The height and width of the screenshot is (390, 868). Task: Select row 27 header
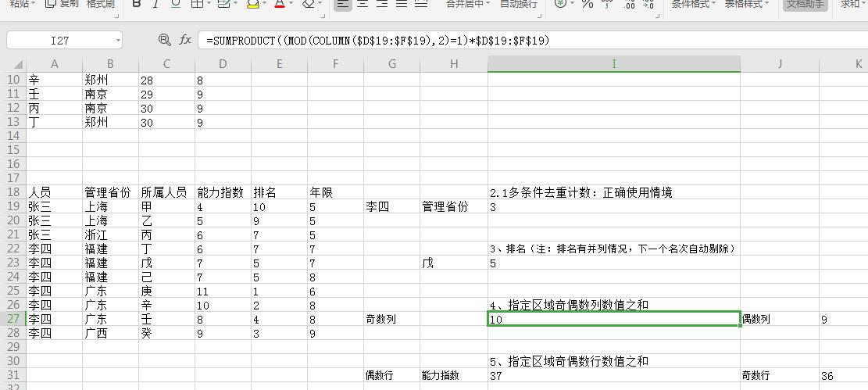tap(13, 319)
